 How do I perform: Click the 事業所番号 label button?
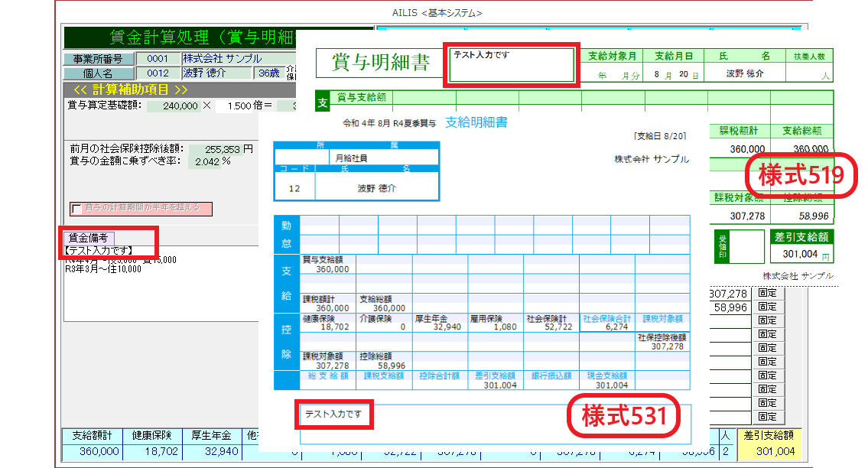coord(98,59)
